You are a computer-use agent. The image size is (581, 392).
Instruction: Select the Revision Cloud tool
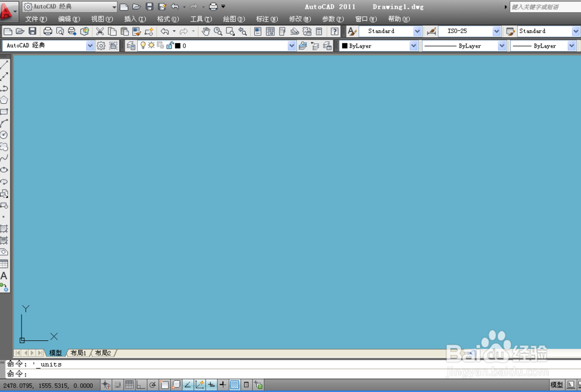click(4, 147)
